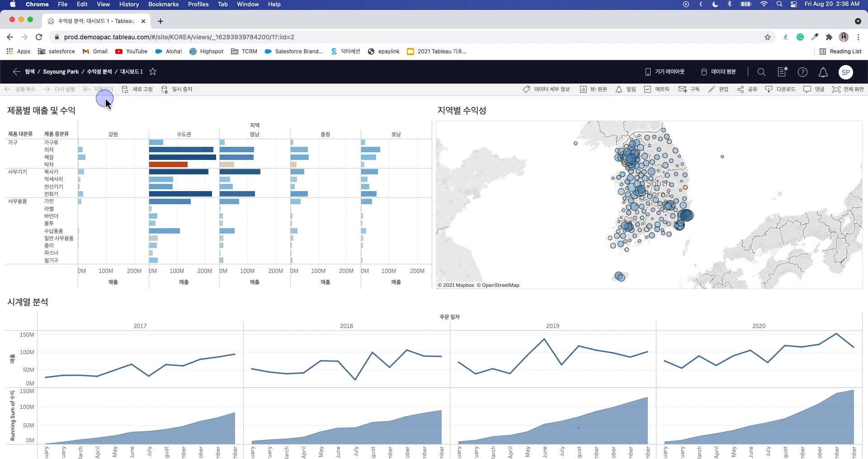Open the File menu in menu bar
This screenshot has width=868, height=459.
coord(63,4)
